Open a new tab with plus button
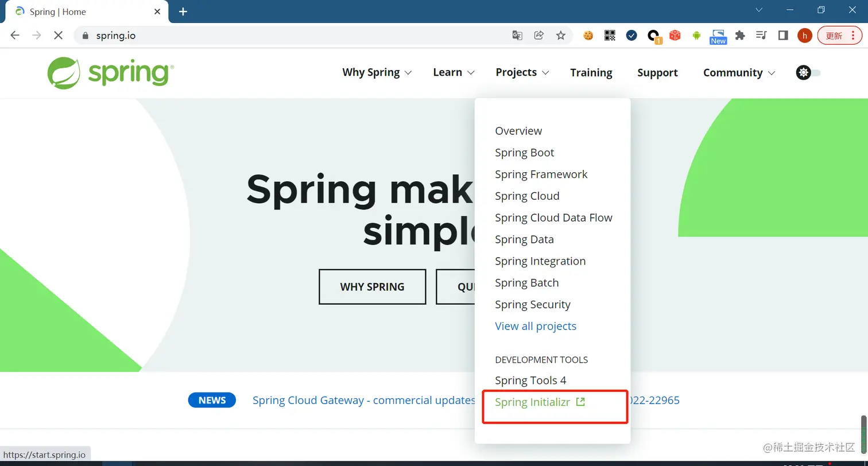This screenshot has height=466, width=868. [x=183, y=11]
